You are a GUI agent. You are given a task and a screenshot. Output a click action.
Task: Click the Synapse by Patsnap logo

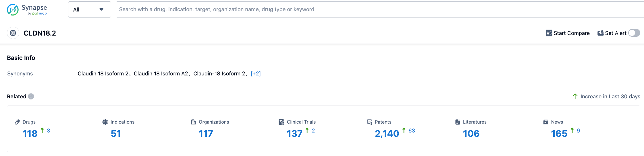coord(27,10)
